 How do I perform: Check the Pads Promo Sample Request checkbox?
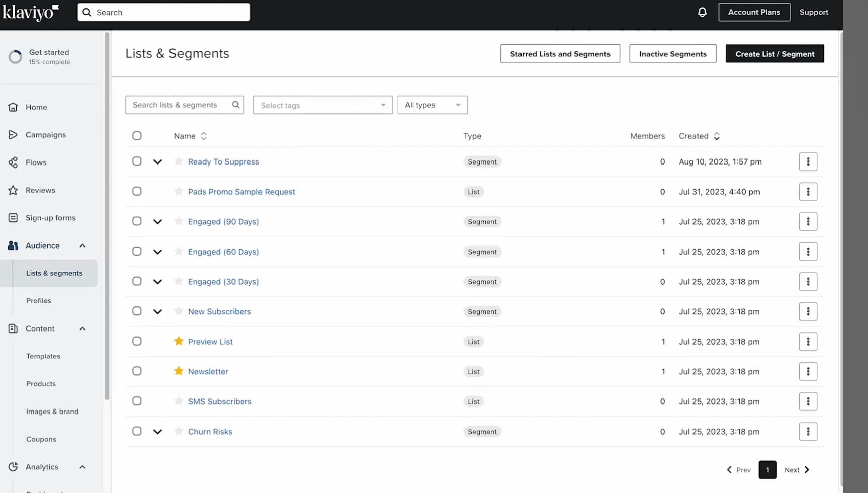(x=137, y=191)
